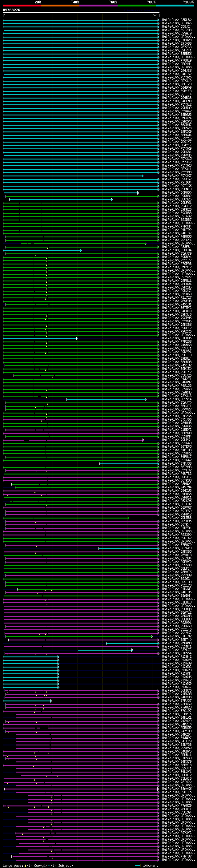Open hit UniRef100_B9SAI9
This screenshot has width=197, height=868.
[176, 33]
